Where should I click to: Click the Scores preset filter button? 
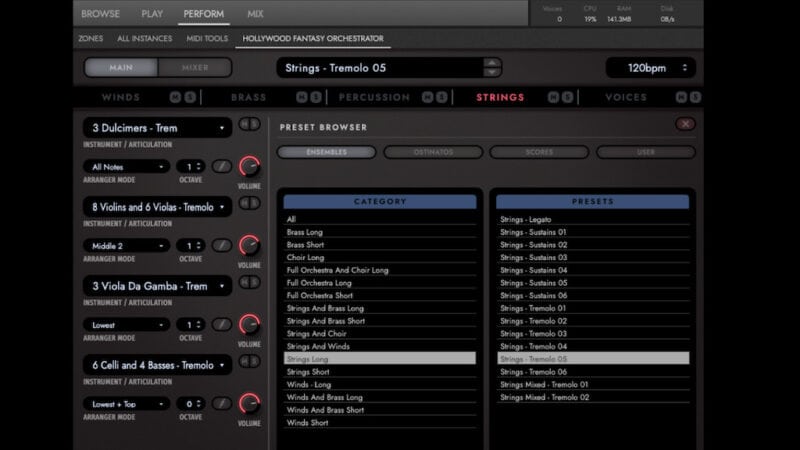(540, 152)
